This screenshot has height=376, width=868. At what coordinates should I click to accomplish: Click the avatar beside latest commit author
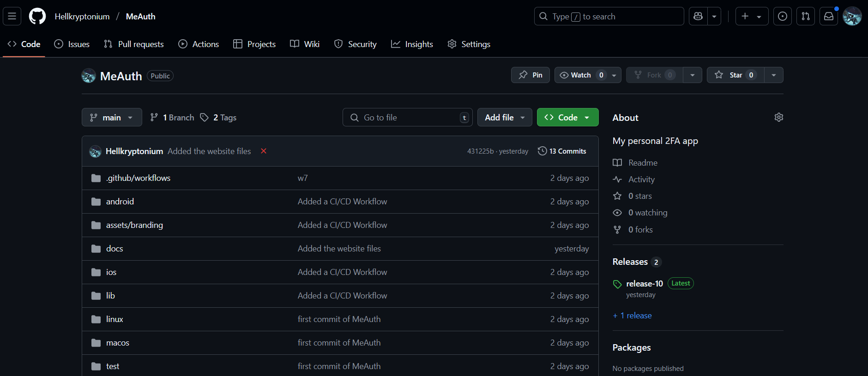point(95,151)
